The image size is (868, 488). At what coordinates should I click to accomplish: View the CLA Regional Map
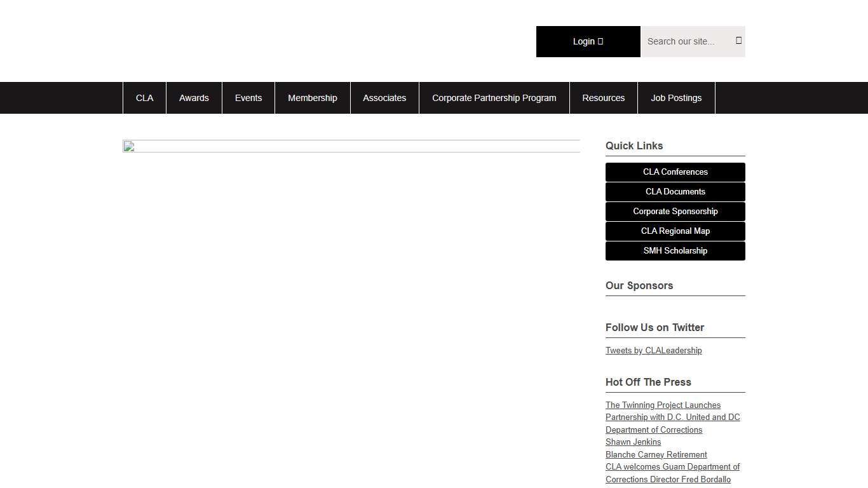tap(675, 231)
